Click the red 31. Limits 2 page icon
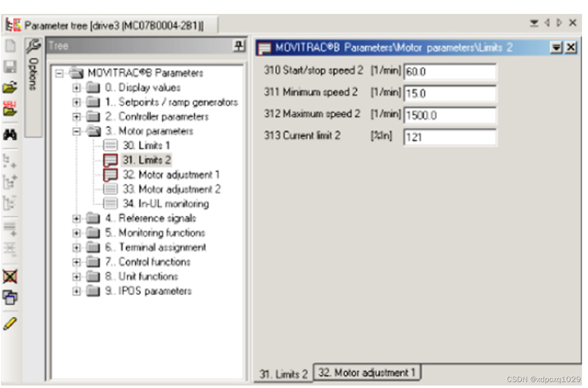This screenshot has height=388, width=588. pos(110,160)
